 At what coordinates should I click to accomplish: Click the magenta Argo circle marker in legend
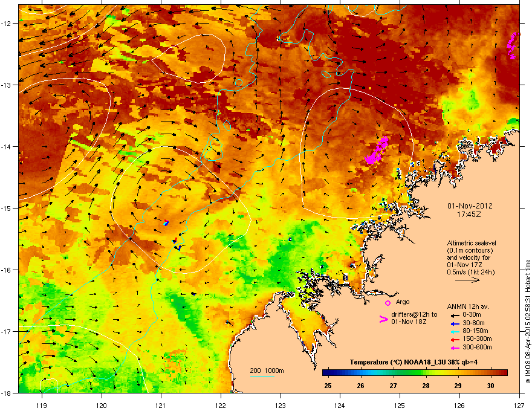click(388, 303)
